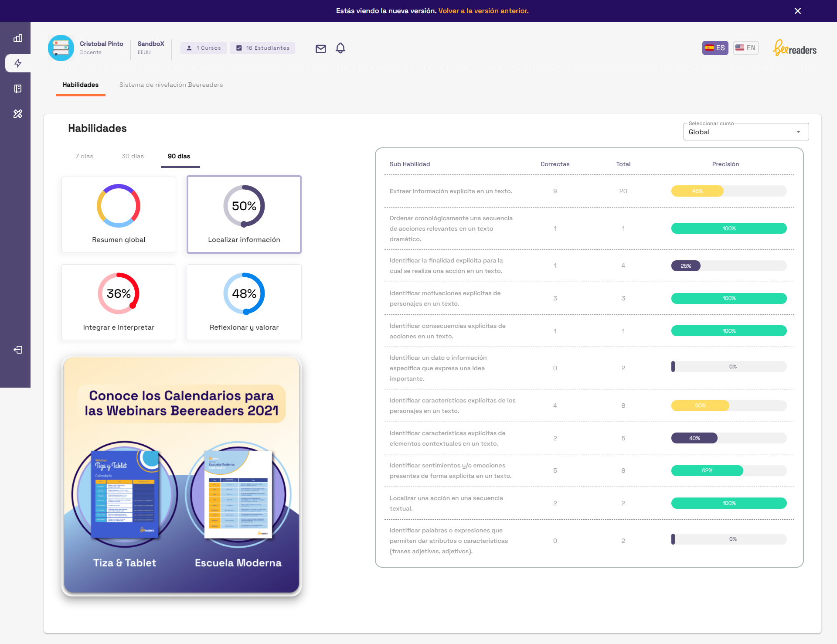Click Total value 20 in first row

click(623, 191)
